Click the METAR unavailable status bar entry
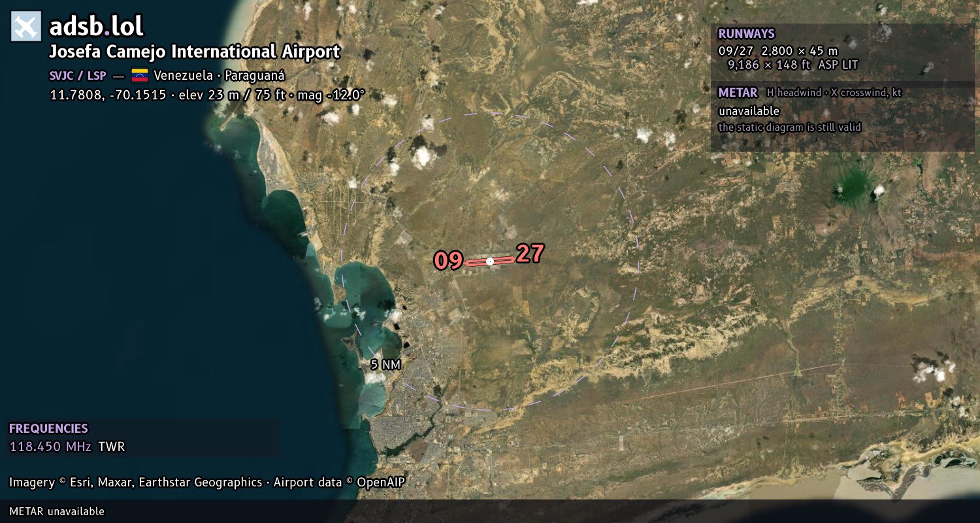This screenshot has height=523, width=980. 57,511
